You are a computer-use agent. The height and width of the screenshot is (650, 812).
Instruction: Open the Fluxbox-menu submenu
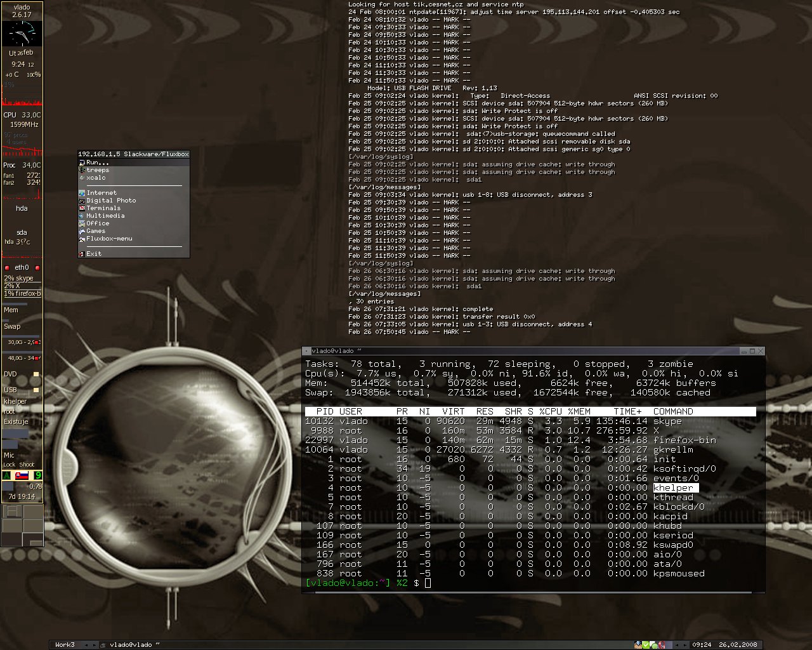pyautogui.click(x=133, y=239)
